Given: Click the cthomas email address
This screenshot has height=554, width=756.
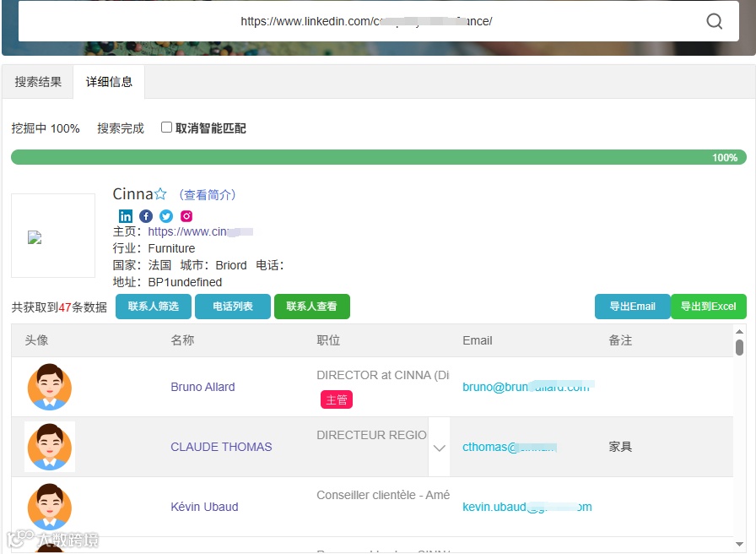Looking at the screenshot, I should pos(510,447).
